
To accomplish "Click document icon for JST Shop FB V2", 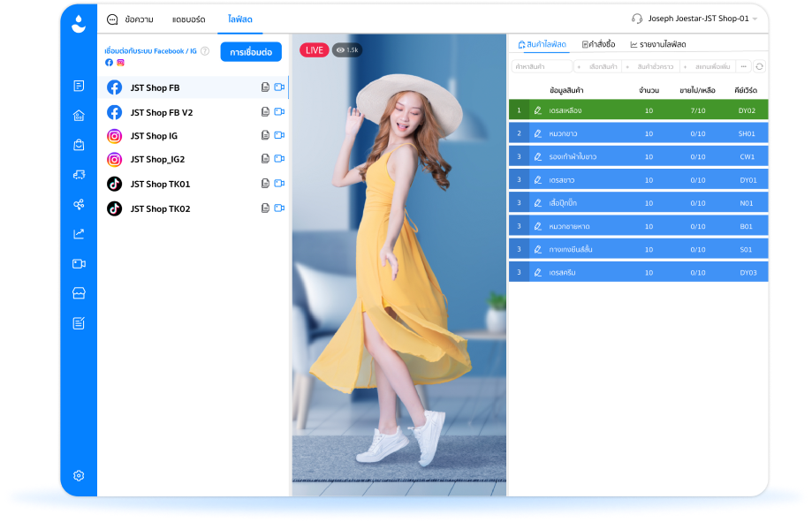I will pyautogui.click(x=265, y=111).
